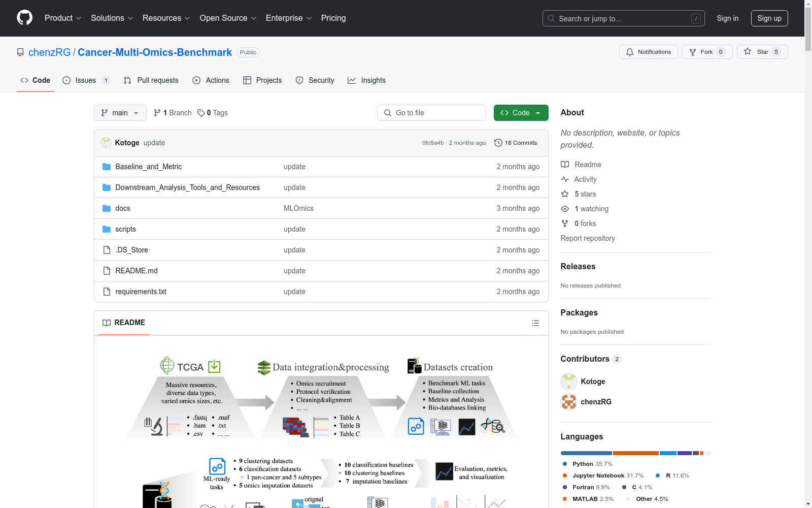Click the Notifications bell icon

(x=630, y=52)
